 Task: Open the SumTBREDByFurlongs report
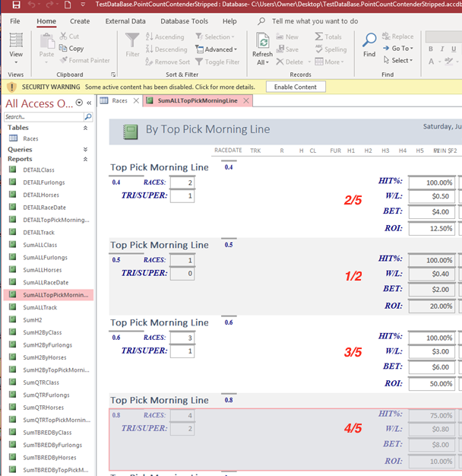52,445
